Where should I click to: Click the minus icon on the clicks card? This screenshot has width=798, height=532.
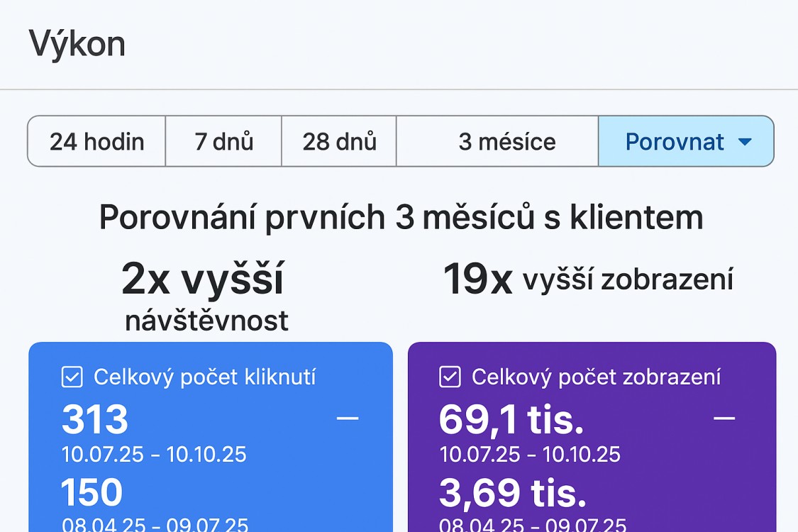(347, 419)
